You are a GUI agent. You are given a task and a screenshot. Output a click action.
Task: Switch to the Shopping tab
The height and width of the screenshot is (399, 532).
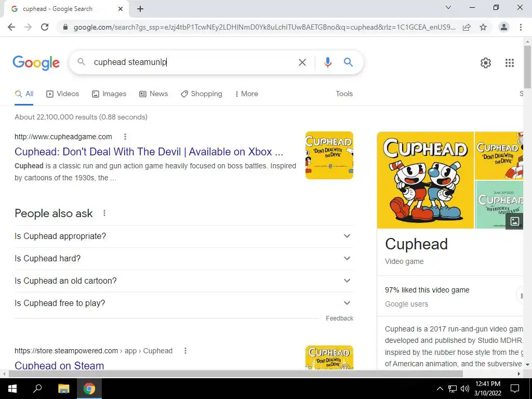(202, 94)
